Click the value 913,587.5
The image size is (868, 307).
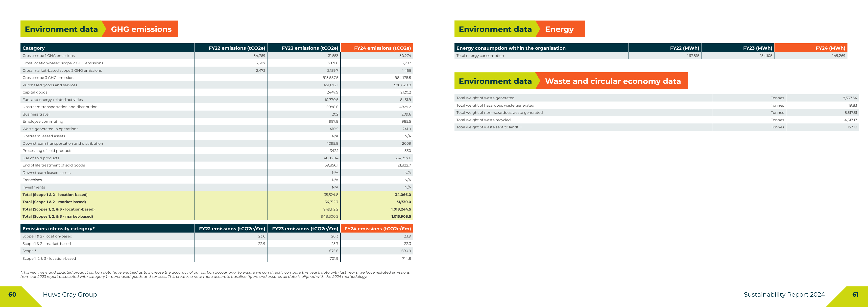click(x=330, y=78)
